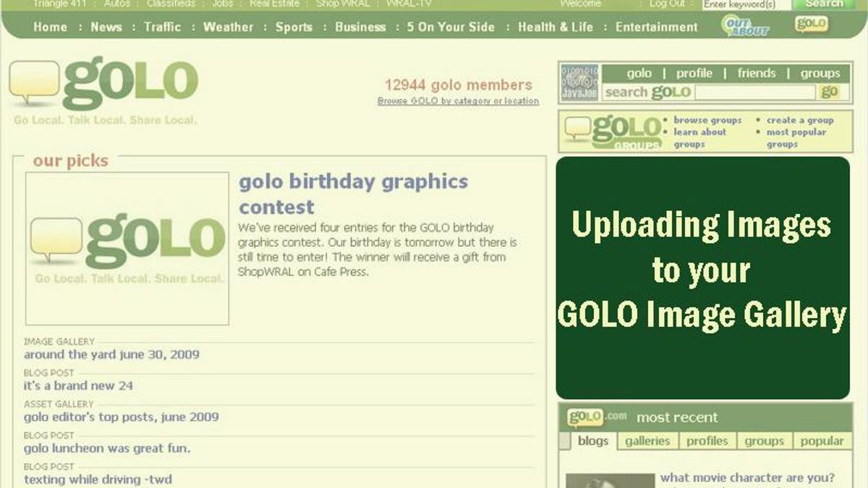
Task: Open the Home navigation item
Action: click(x=50, y=27)
